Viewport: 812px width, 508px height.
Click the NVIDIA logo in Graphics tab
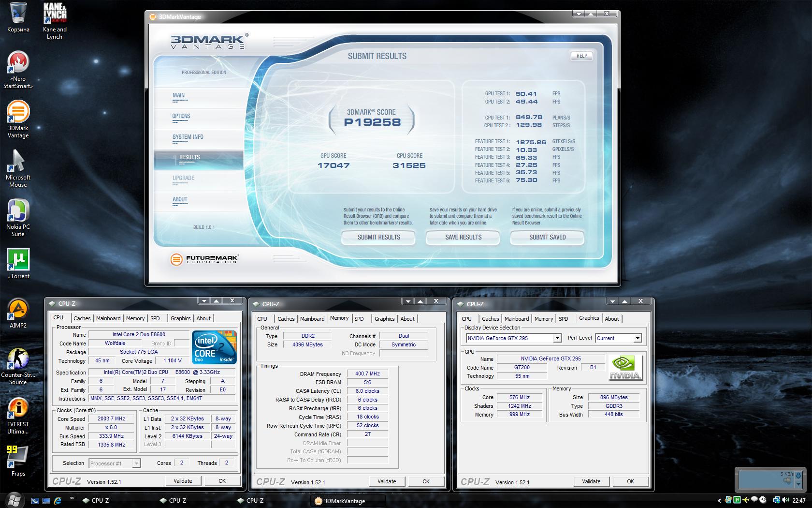(x=625, y=368)
